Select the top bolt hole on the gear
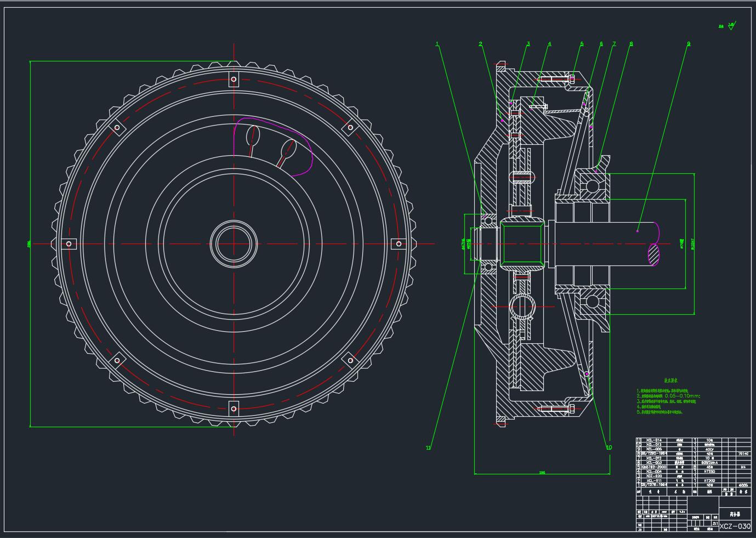Viewport: 756px width, 538px height. (234, 80)
